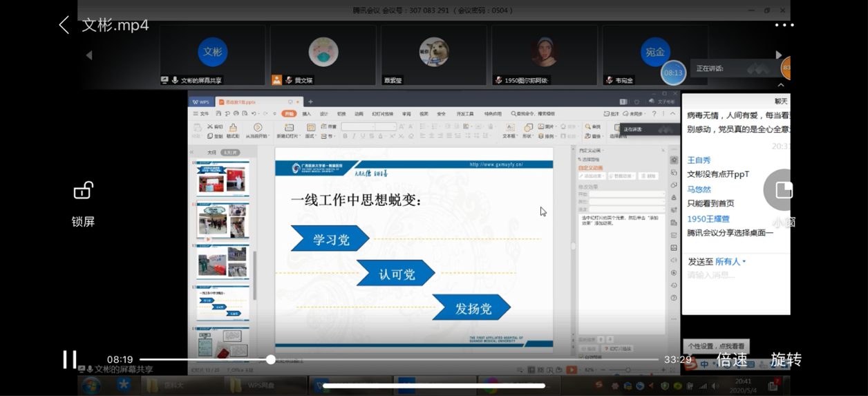Click chat sender name 王自秀

coord(699,160)
